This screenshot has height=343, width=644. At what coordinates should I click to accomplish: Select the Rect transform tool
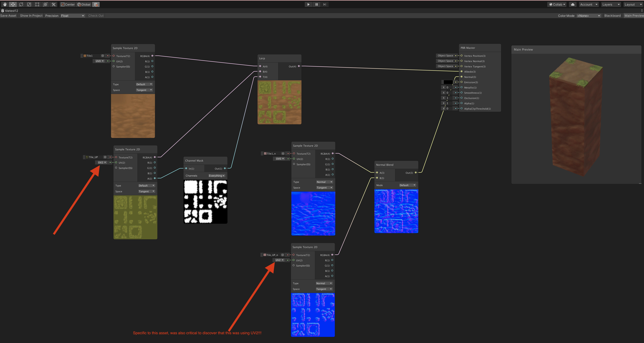37,4
